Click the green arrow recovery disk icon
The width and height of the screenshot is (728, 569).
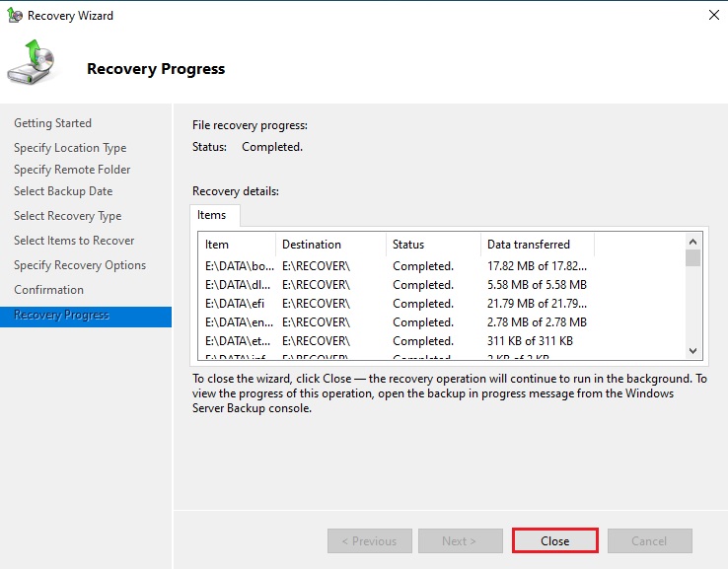33,65
